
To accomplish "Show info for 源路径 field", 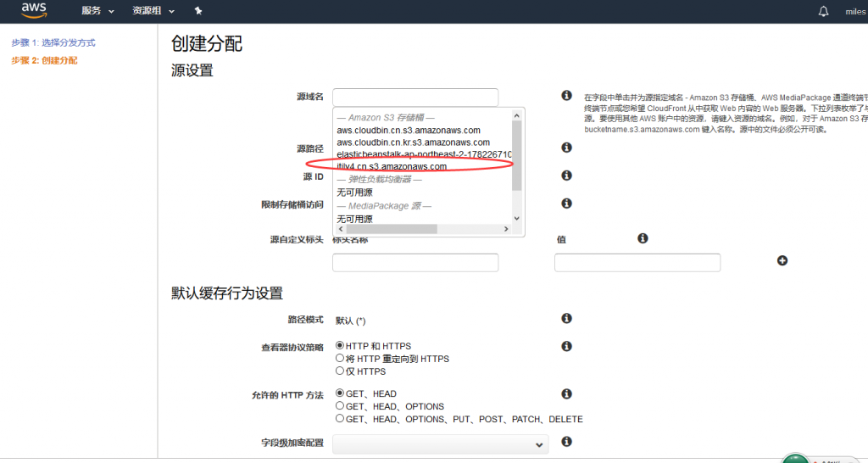I will 566,148.
